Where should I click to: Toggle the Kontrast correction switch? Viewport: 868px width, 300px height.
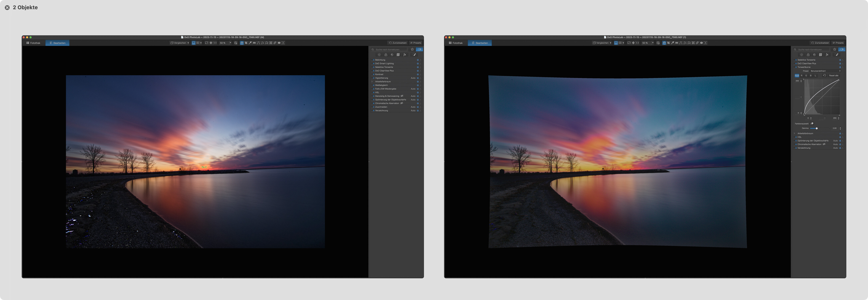pos(373,74)
